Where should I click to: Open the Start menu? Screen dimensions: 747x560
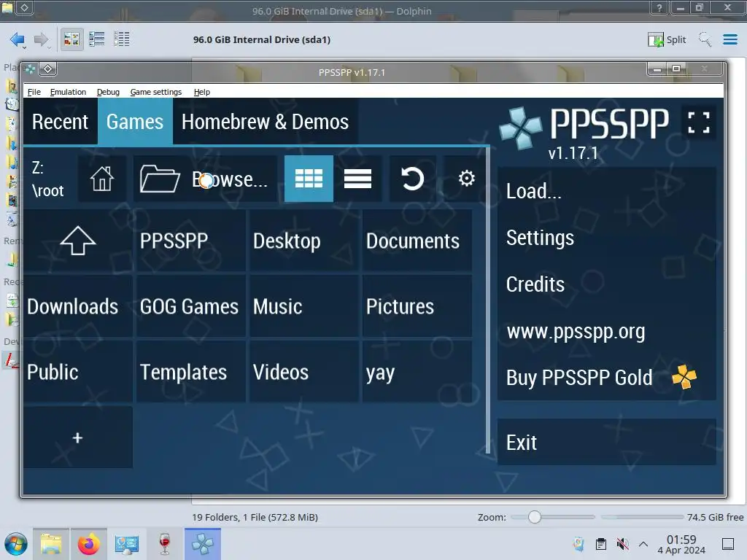(x=16, y=544)
